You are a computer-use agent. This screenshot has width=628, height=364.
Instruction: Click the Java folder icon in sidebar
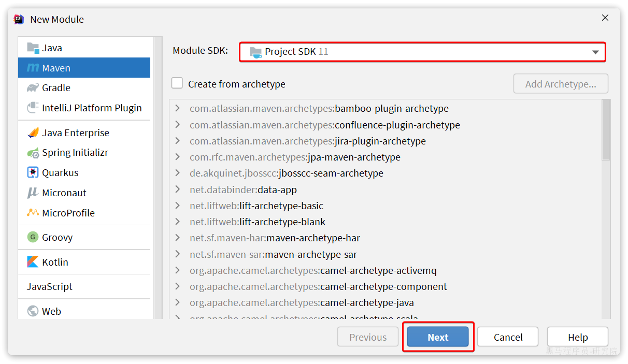coord(33,48)
